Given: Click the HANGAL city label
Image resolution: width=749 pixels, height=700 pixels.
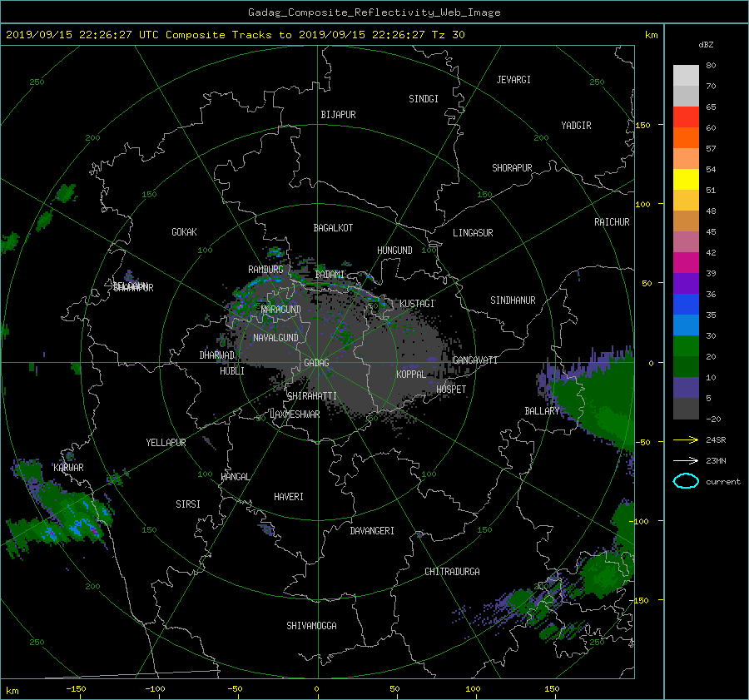Looking at the screenshot, I should click(235, 477).
